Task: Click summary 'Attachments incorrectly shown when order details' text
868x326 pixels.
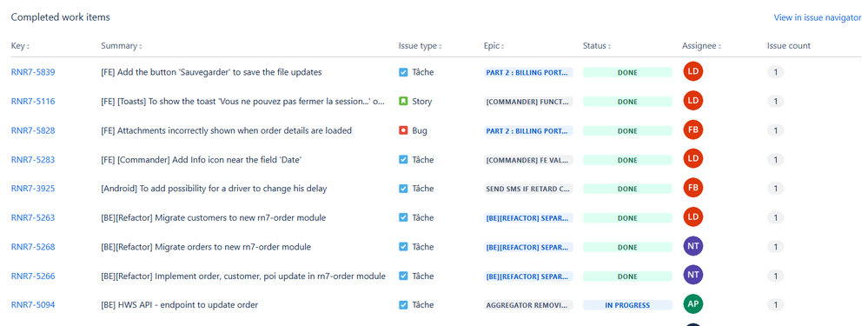Action: pyautogui.click(x=227, y=130)
